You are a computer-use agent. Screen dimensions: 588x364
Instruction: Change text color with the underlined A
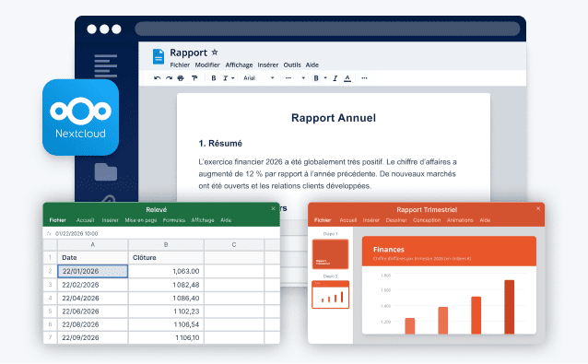(x=347, y=78)
